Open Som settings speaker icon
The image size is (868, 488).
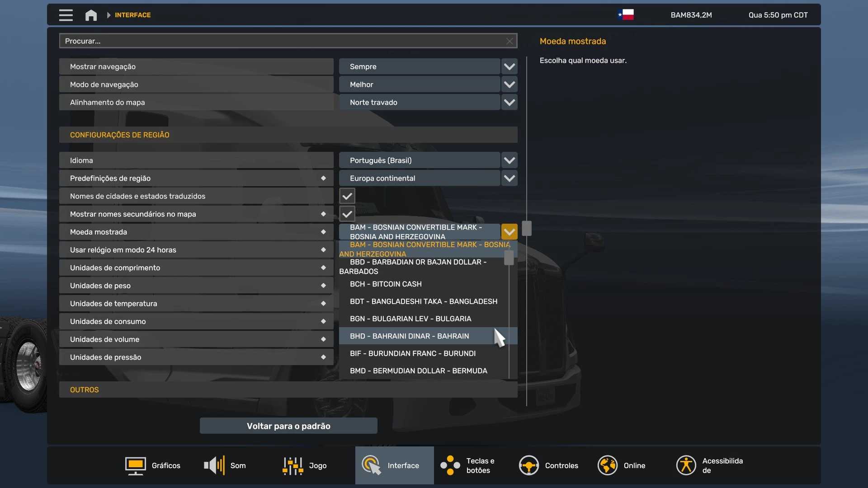[214, 465]
